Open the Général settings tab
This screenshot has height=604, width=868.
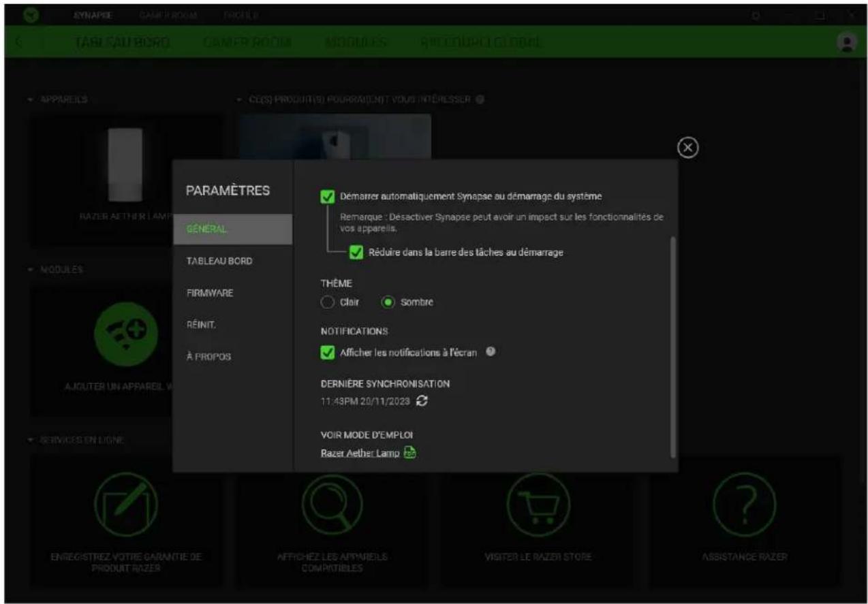coord(232,229)
